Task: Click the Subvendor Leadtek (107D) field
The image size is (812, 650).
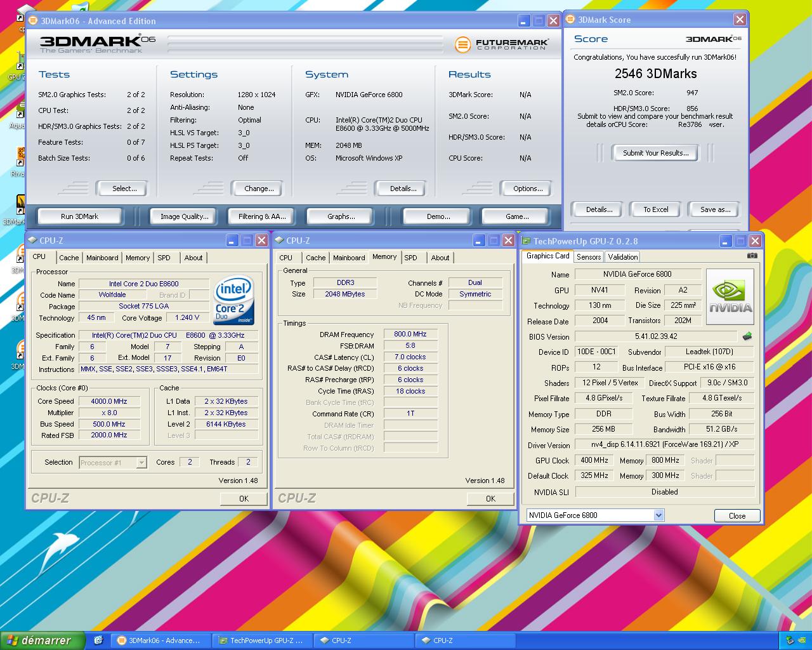Action: tap(709, 352)
